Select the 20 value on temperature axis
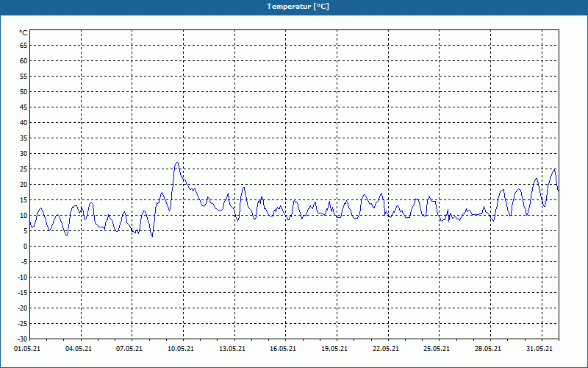Viewport: 588px width, 368px height. (24, 185)
